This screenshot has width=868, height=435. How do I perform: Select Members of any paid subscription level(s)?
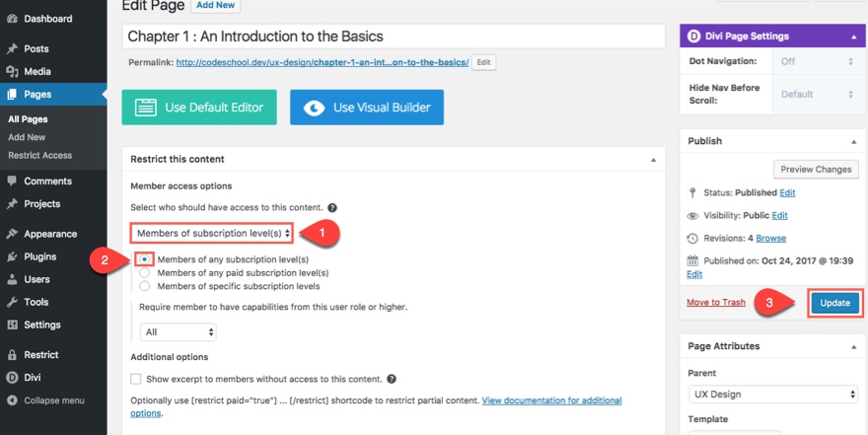(144, 273)
